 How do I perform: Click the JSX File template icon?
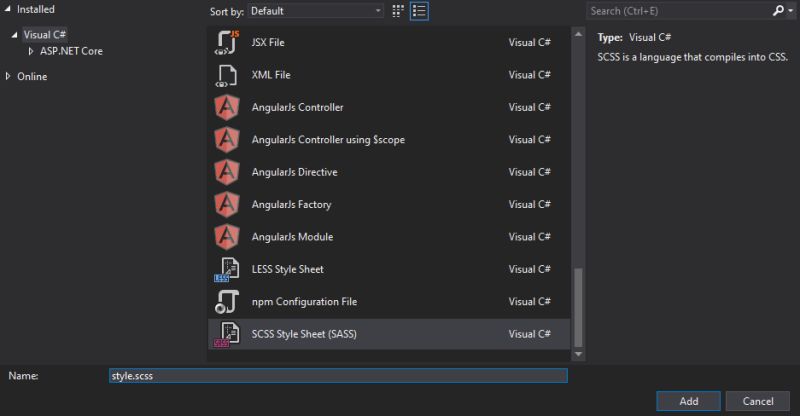pos(227,42)
